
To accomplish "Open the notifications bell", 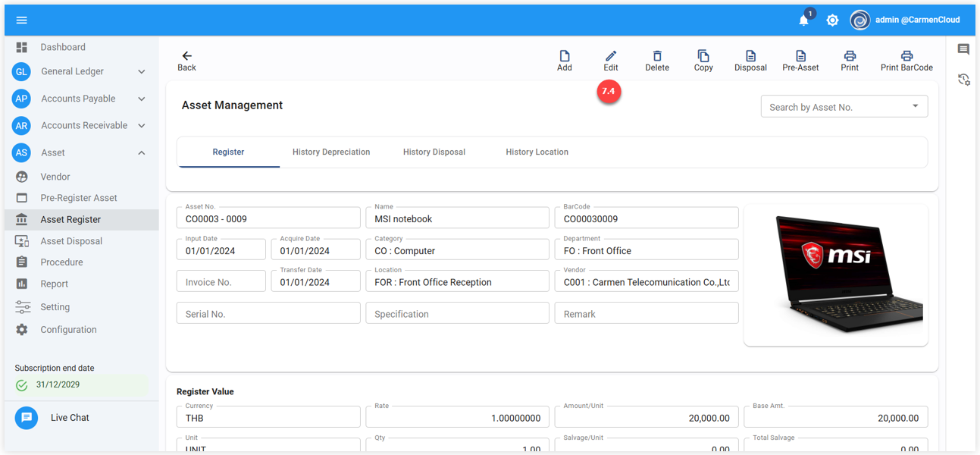I will click(803, 20).
